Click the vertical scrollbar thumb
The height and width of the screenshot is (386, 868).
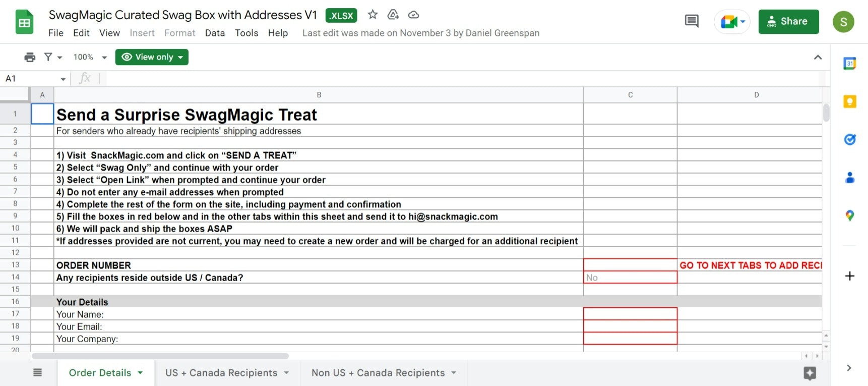pyautogui.click(x=826, y=113)
